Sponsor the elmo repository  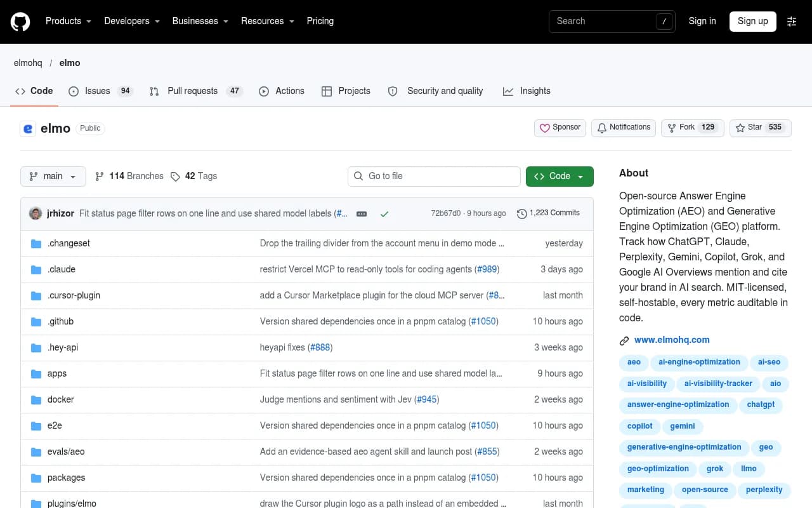560,128
